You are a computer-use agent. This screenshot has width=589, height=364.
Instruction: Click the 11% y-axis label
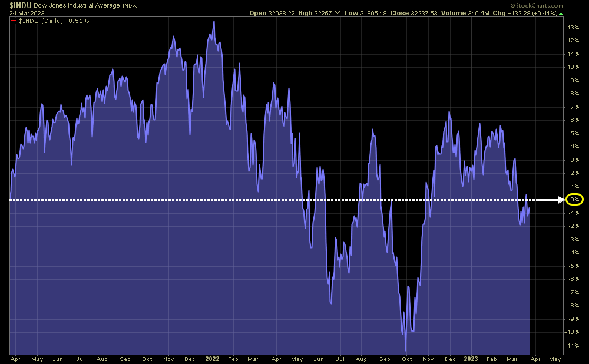[x=573, y=54]
